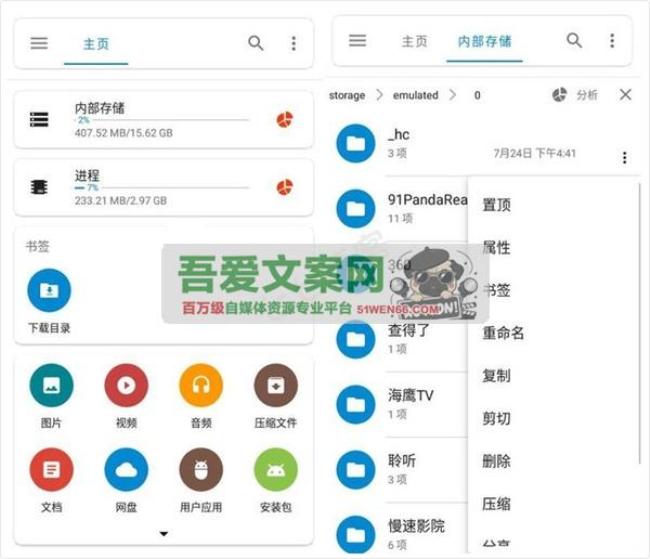Open the hamburger menu in the left panel
Viewport: 650px width, 559px height.
coord(39,43)
